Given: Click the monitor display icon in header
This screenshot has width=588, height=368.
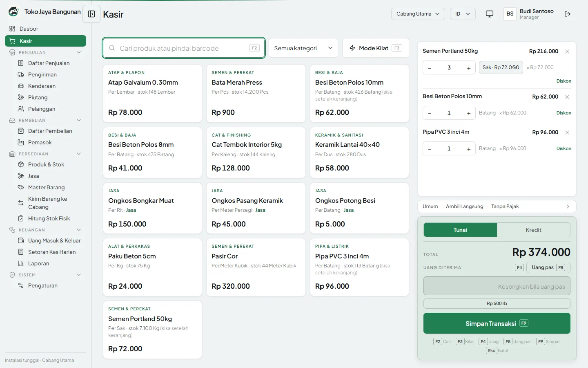Looking at the screenshot, I should click(x=490, y=14).
